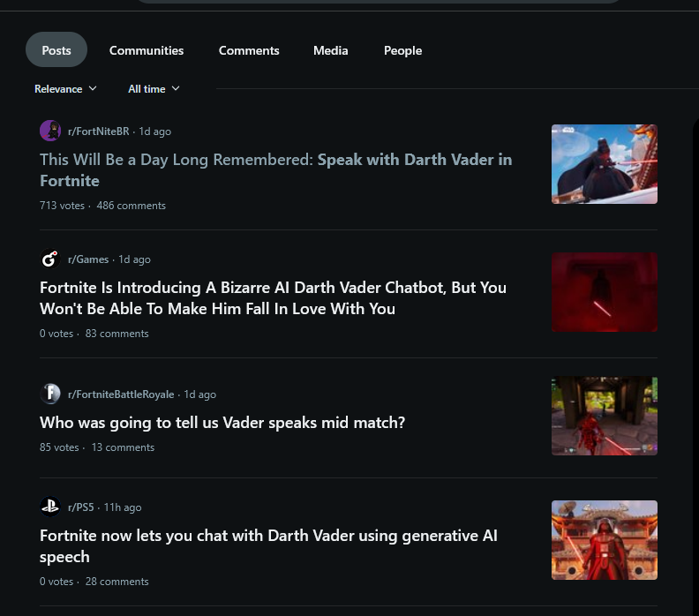This screenshot has width=699, height=616.
Task: Switch to the Comments tab
Action: pyautogui.click(x=249, y=50)
